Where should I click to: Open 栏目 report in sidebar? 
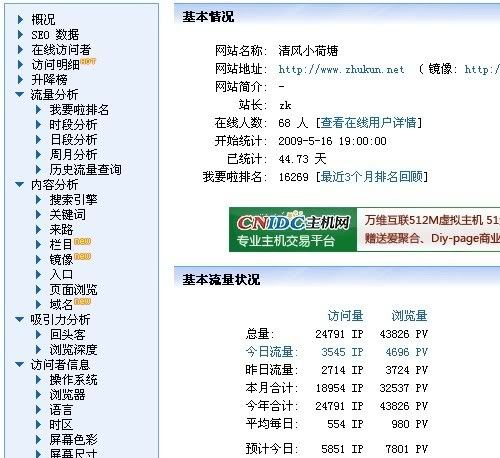[x=61, y=244]
